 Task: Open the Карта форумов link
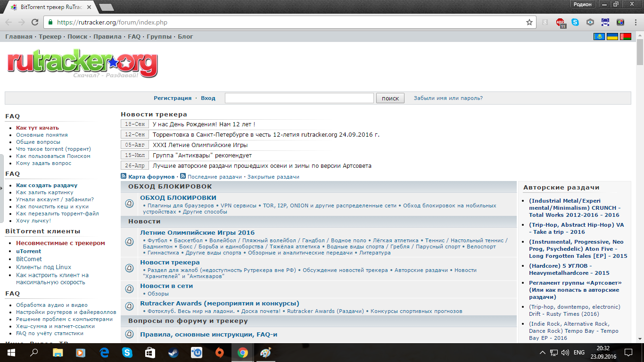click(151, 177)
